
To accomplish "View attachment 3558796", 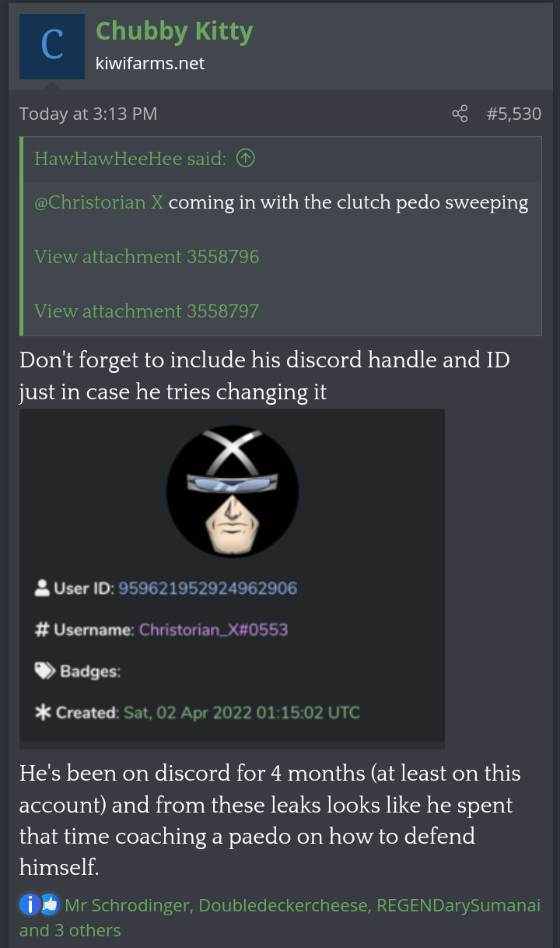I will pos(147,257).
